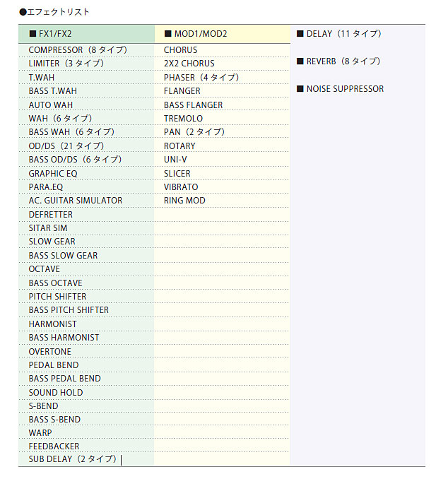Select the COMPRESSOR (8 タイプ) row
448x479 pixels.
[x=78, y=49]
